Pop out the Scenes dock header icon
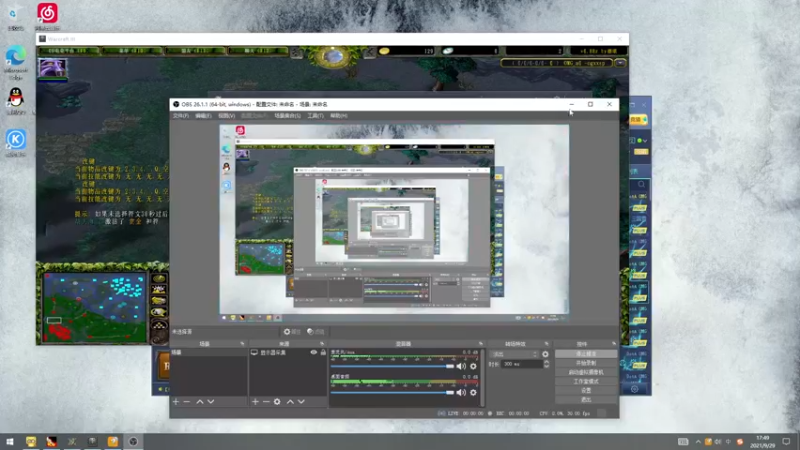Screen dimensions: 800x450 click(x=242, y=344)
